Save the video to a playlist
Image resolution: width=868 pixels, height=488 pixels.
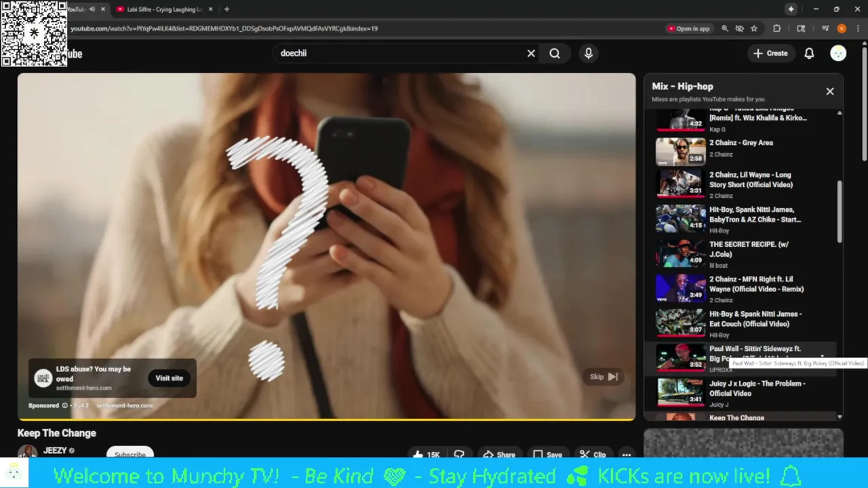[547, 455]
